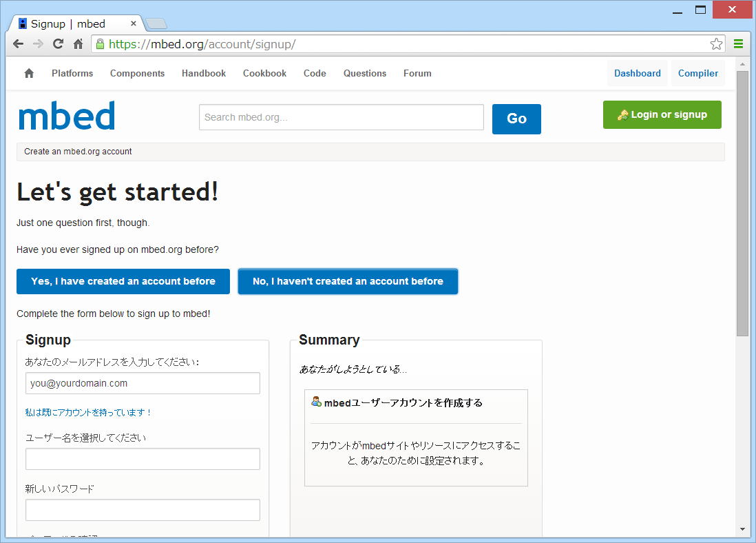Screen dimensions: 756x543
Task: Click the scrollbar down arrow
Action: point(742,529)
